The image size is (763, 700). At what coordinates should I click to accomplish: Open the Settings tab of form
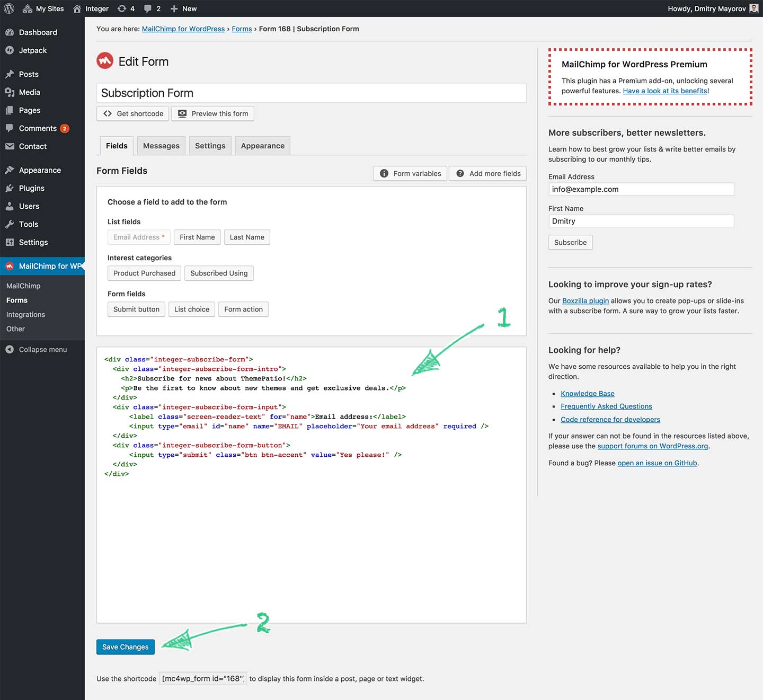(210, 146)
